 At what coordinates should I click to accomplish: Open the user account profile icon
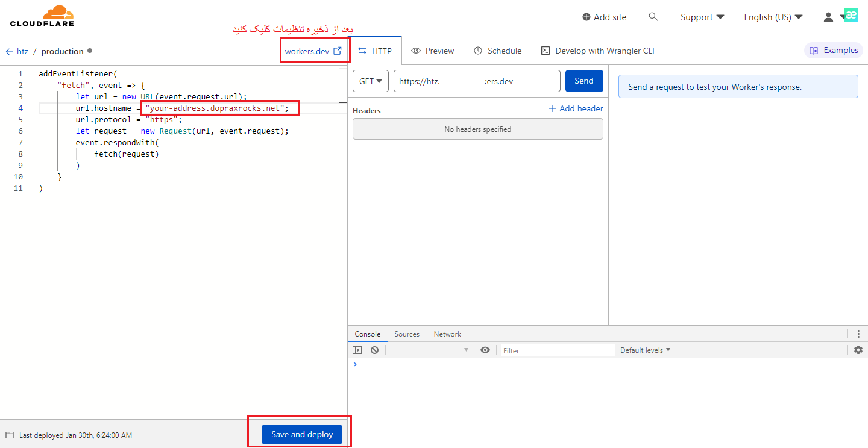coord(829,17)
